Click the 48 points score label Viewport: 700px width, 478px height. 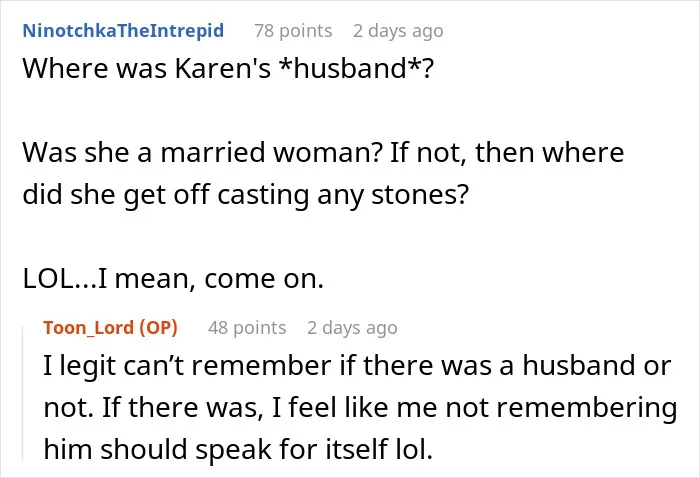[247, 328]
